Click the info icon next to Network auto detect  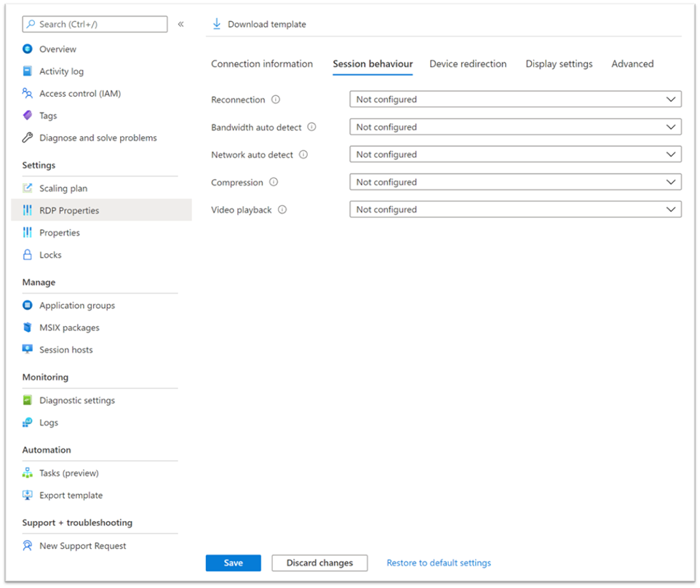coord(303,154)
